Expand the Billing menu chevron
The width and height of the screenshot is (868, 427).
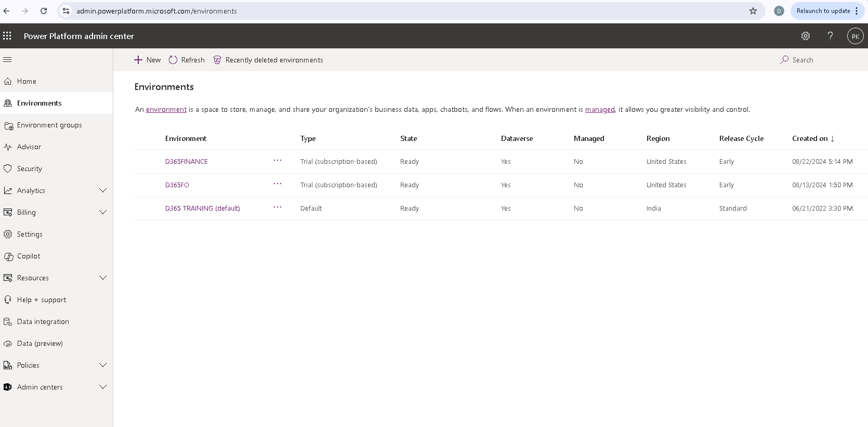103,212
